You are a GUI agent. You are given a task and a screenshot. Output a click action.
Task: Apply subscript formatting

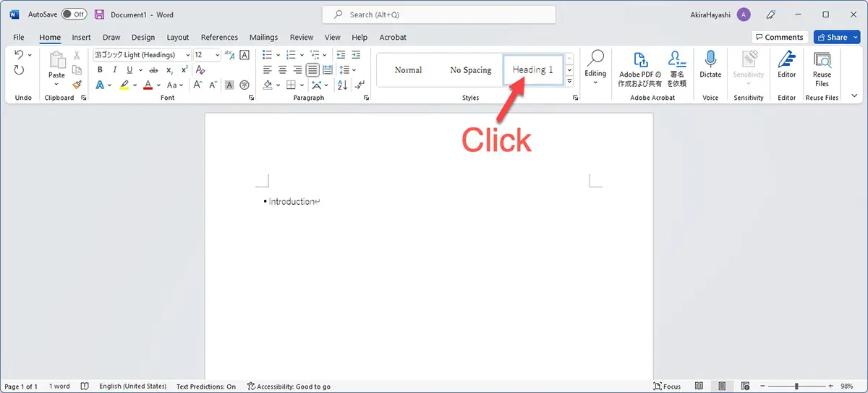[169, 69]
